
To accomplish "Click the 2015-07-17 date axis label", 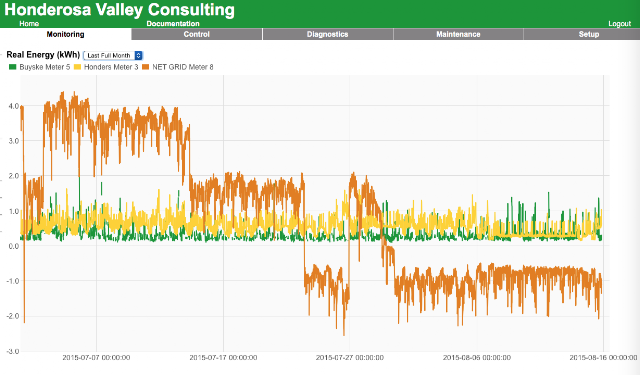I will [x=223, y=357].
